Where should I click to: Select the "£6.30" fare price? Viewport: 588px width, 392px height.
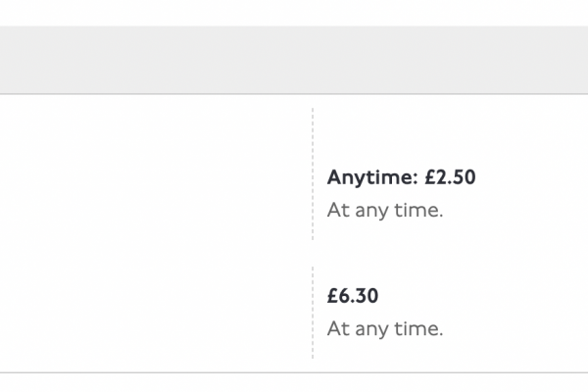(353, 295)
